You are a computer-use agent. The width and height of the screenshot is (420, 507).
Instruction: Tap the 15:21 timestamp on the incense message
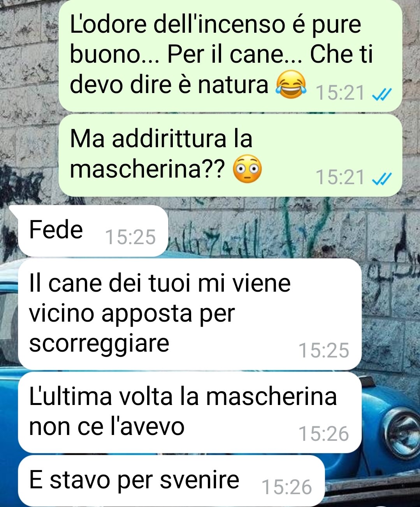pos(340,93)
